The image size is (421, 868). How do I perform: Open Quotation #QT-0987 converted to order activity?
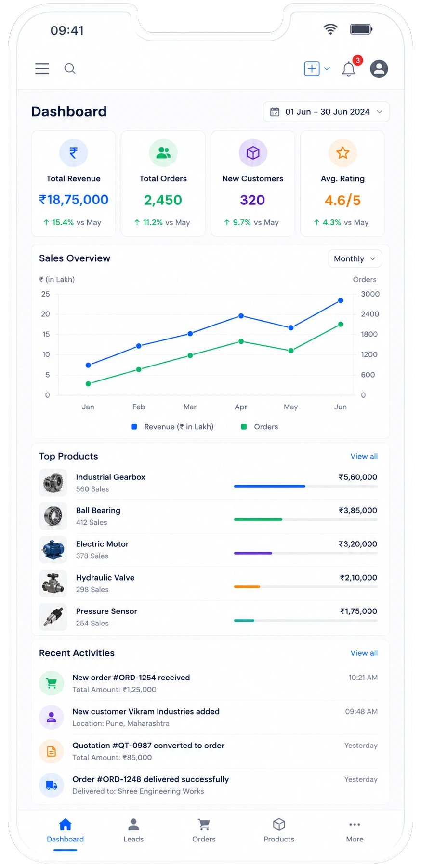tap(208, 751)
